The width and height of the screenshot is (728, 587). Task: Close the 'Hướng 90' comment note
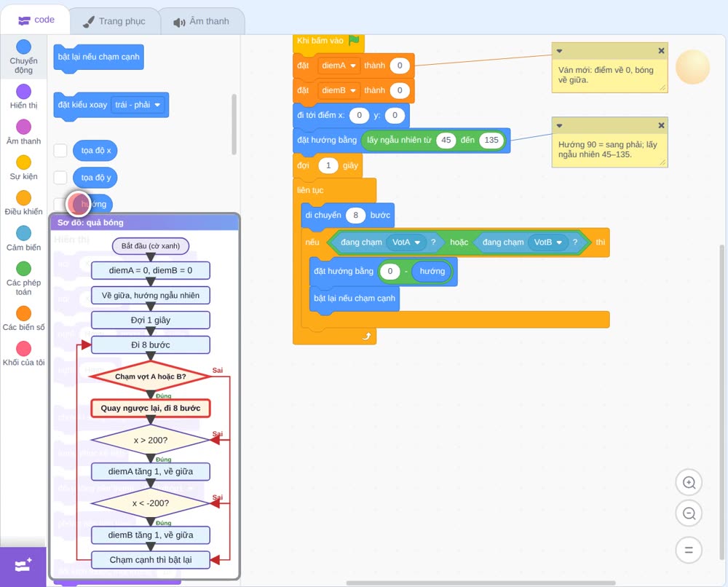click(661, 125)
